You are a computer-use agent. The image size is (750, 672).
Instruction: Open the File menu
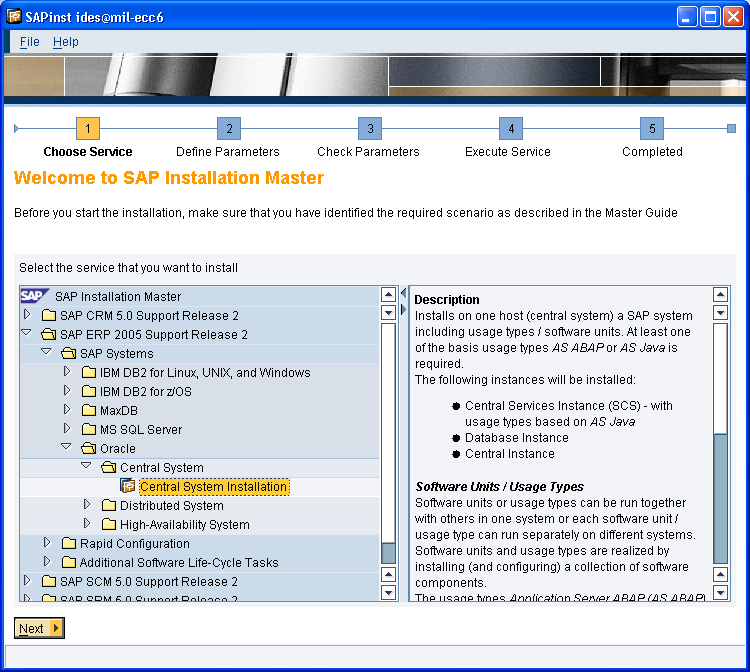click(x=30, y=42)
